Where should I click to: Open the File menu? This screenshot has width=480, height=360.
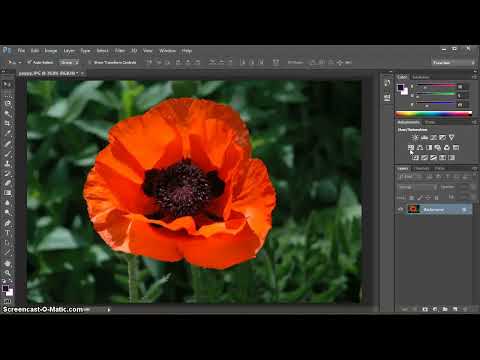(21, 51)
